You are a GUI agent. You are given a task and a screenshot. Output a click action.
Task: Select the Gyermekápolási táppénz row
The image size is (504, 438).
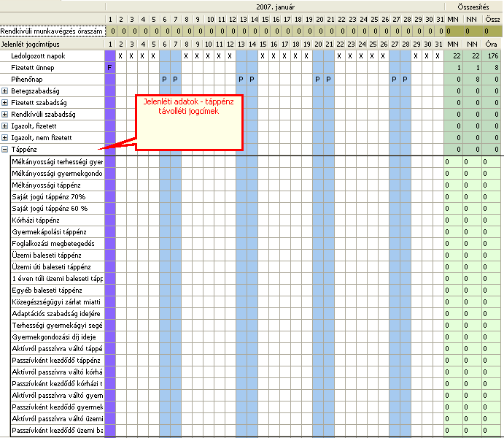coord(58,232)
